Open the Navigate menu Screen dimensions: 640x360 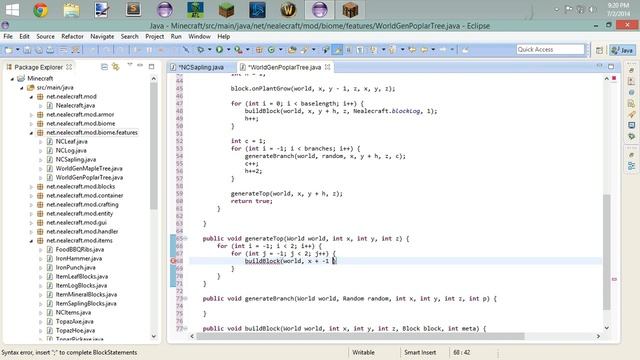click(x=102, y=36)
